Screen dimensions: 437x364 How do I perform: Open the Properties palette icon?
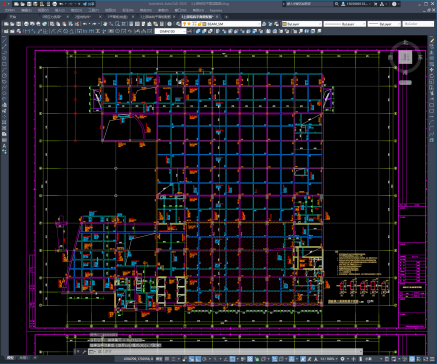(x=131, y=24)
